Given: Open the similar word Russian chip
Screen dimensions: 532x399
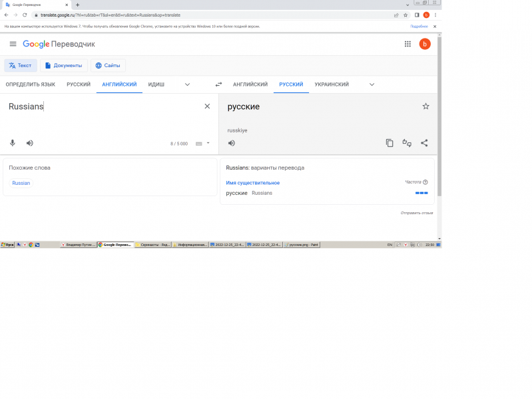Looking at the screenshot, I should [x=21, y=183].
